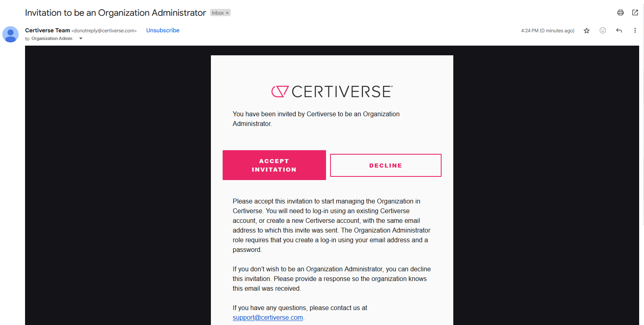This screenshot has width=644, height=325.
Task: Star this Certiverse email
Action: coord(587,31)
